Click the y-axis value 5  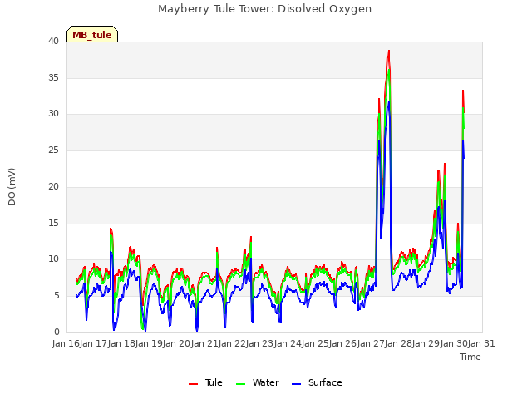click(x=57, y=296)
